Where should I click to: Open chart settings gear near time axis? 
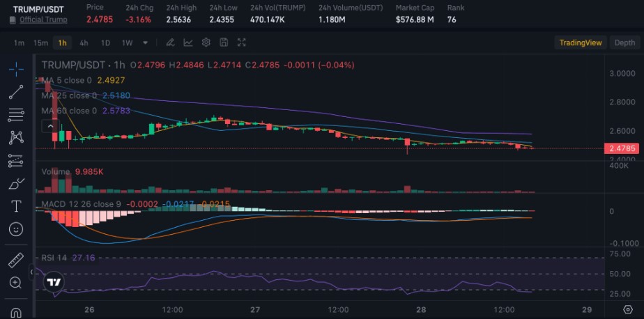pos(627,309)
